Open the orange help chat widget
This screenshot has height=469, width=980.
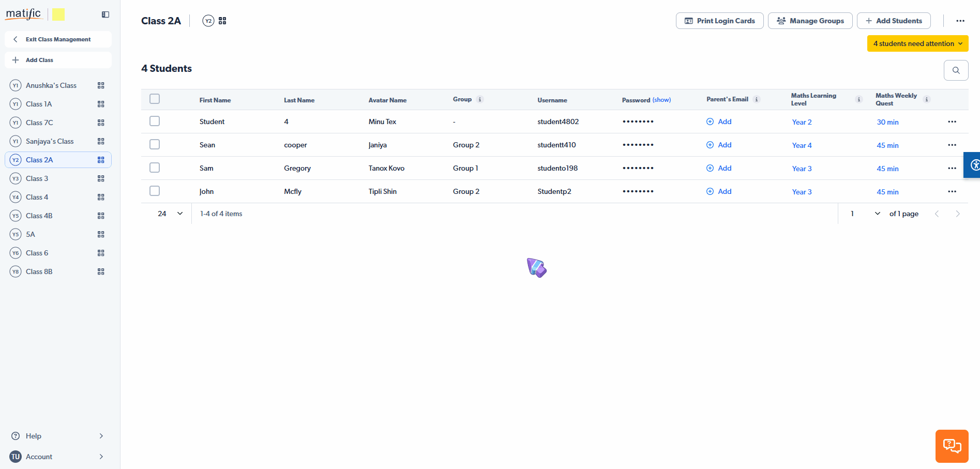coord(952,446)
